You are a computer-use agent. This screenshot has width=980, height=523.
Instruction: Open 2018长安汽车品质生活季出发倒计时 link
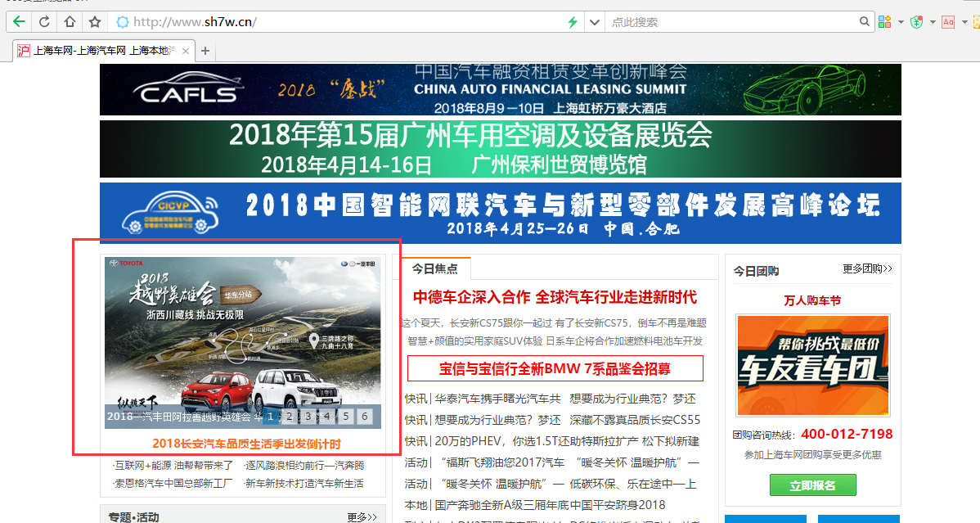click(246, 444)
